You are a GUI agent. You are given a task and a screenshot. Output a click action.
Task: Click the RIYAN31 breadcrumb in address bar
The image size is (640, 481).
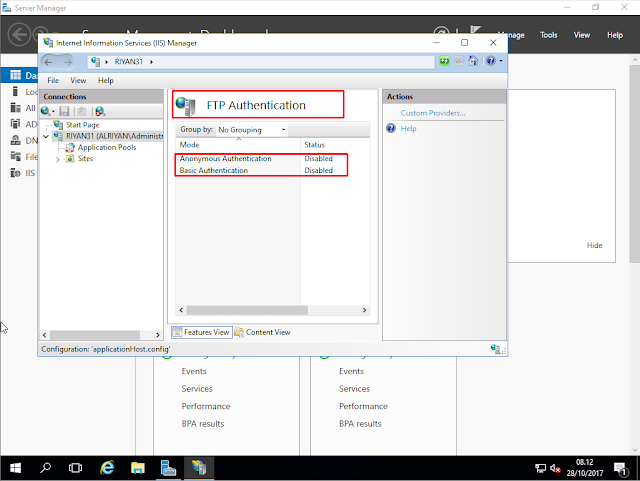[129, 62]
